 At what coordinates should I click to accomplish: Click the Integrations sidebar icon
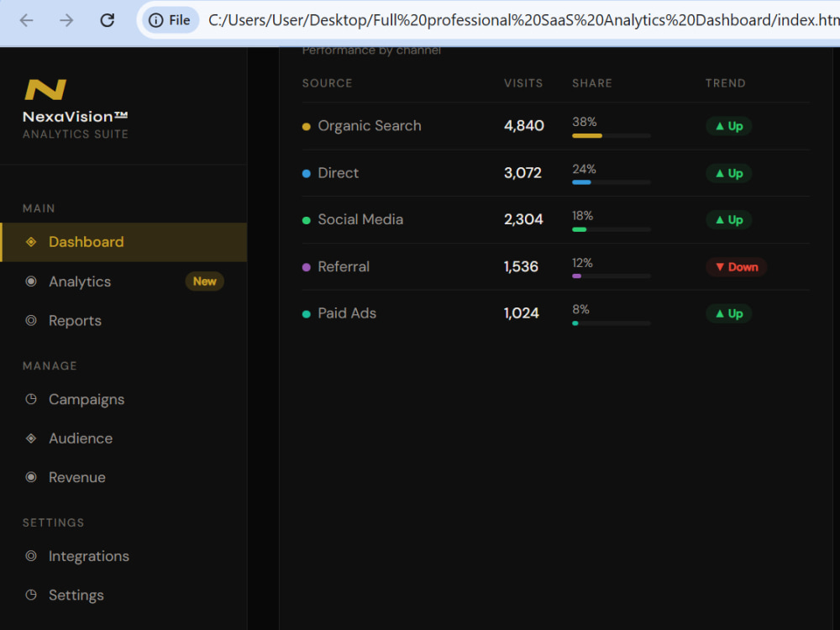pos(31,555)
